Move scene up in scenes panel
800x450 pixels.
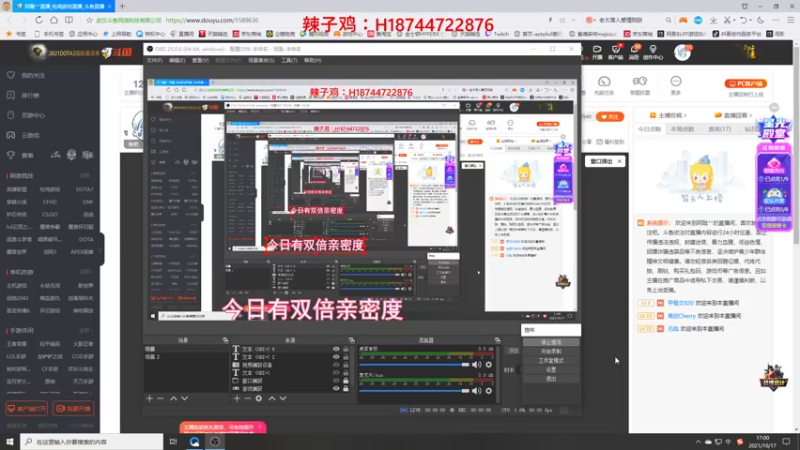(x=173, y=398)
